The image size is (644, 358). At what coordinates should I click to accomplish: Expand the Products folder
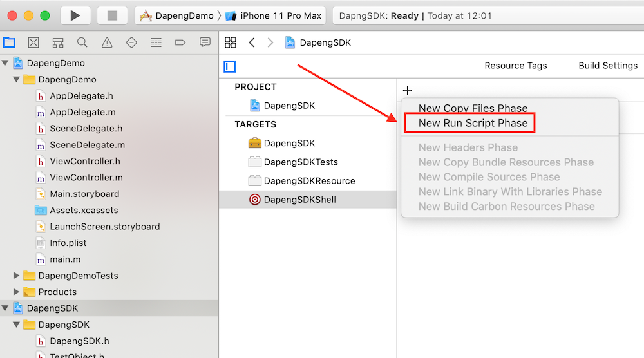[x=17, y=292]
